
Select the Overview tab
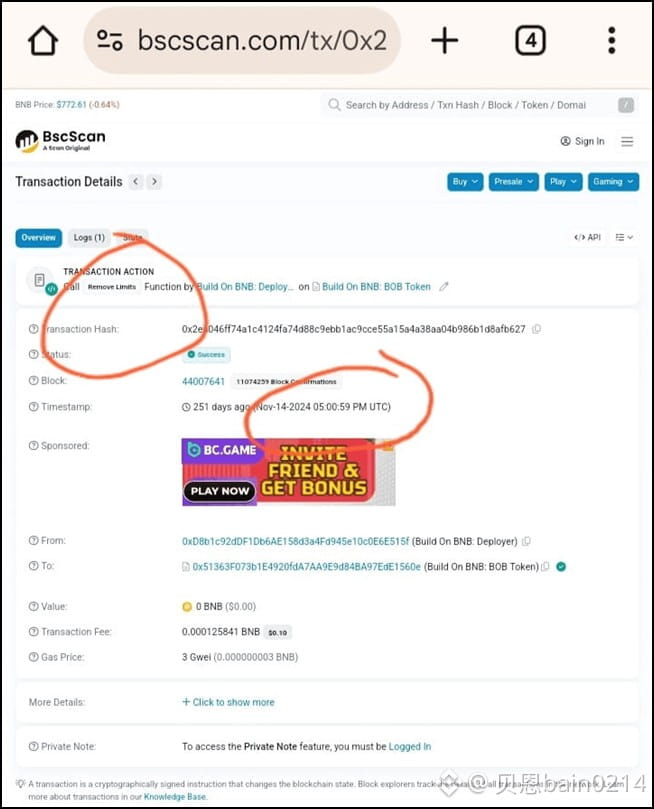(x=39, y=238)
